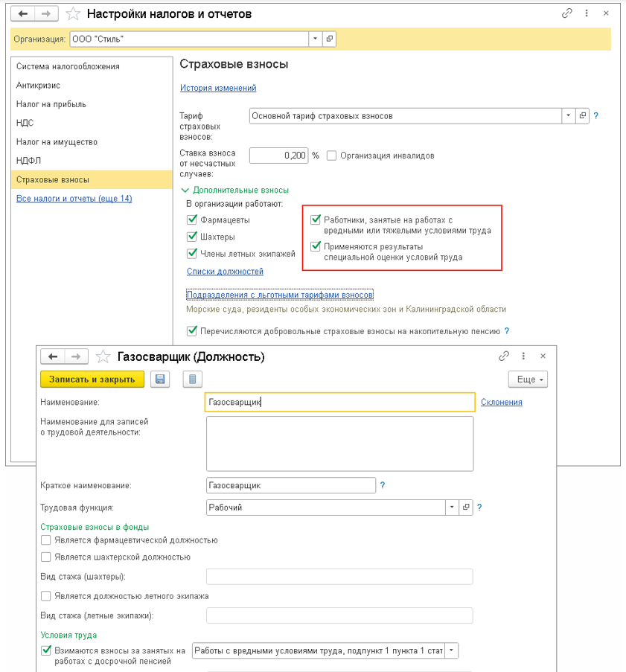Open the Еще menu in Газосварщик form

tap(528, 380)
